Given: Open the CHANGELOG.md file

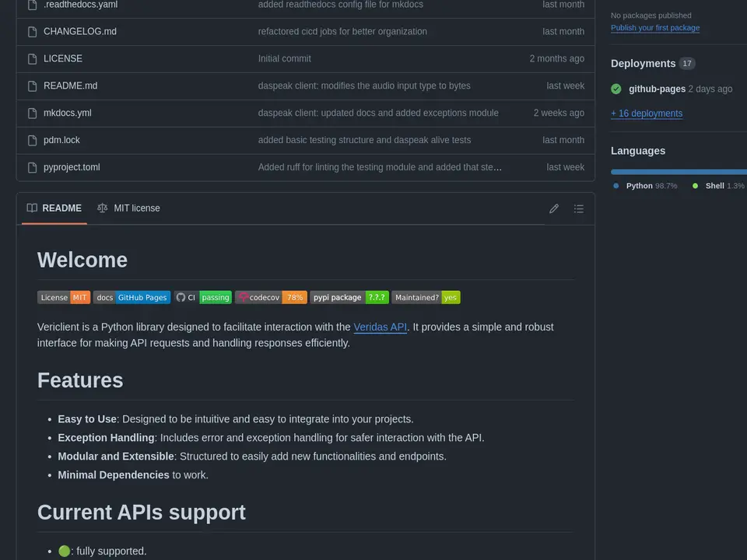Looking at the screenshot, I should pyautogui.click(x=80, y=31).
